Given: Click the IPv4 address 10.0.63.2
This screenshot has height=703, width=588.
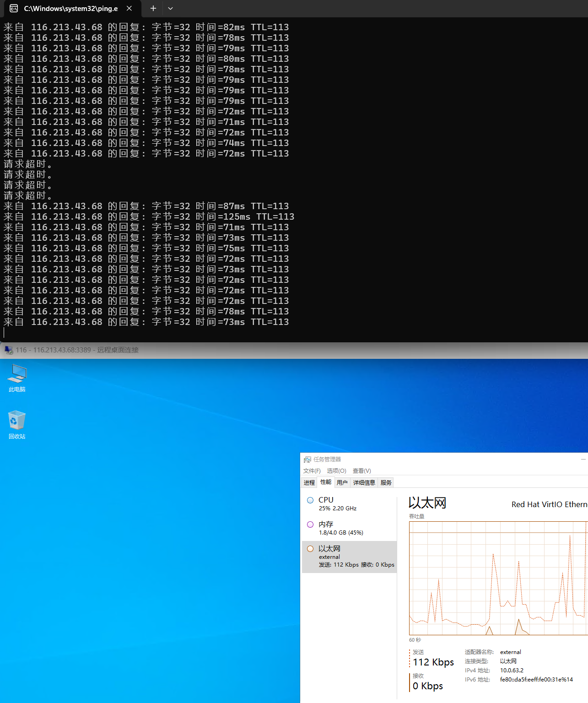Looking at the screenshot, I should point(512,671).
